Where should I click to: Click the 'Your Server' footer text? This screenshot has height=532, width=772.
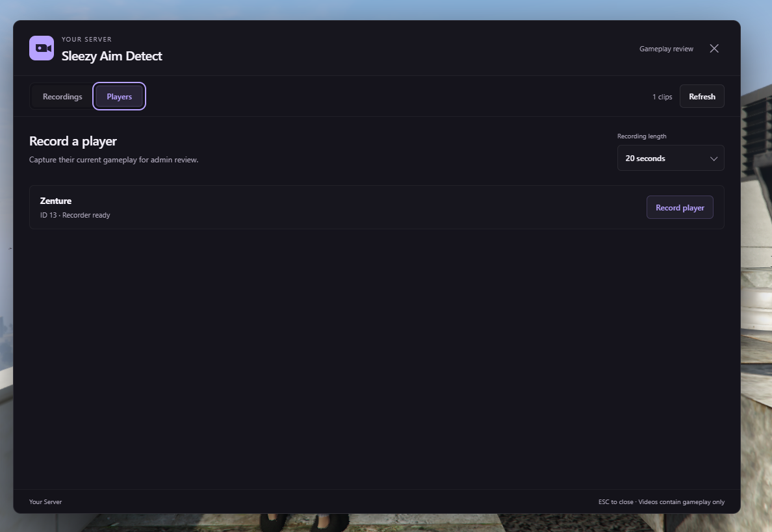click(45, 502)
